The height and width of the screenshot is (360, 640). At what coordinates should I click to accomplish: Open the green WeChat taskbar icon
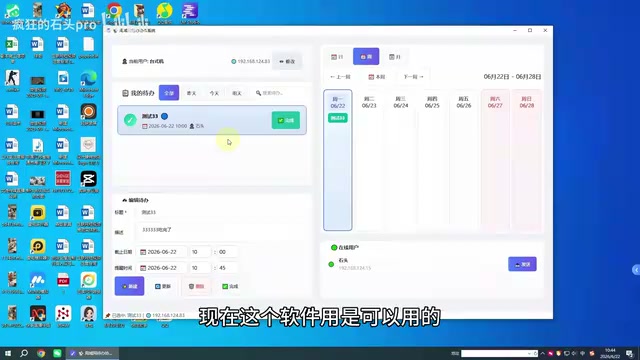[x=57, y=353]
